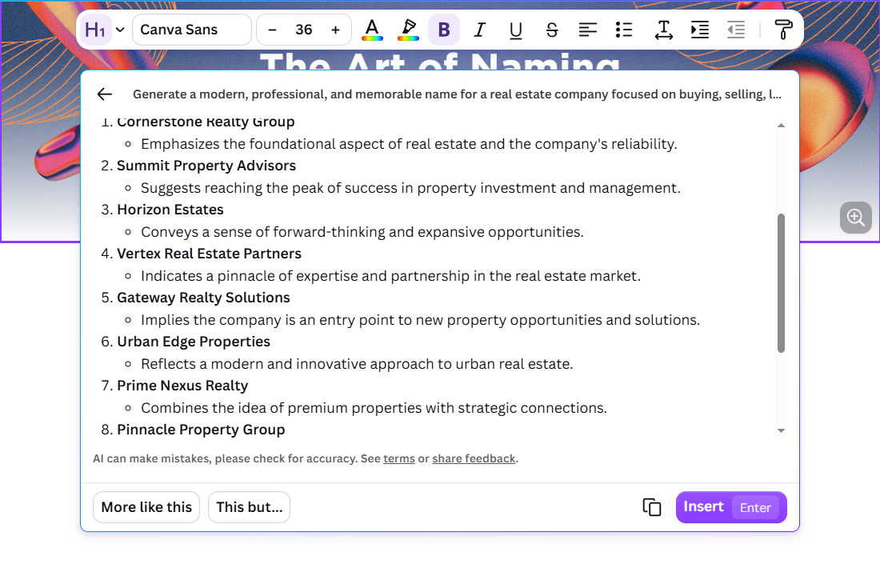Apply strikethrough to text
The width and height of the screenshot is (880, 588).
(552, 30)
